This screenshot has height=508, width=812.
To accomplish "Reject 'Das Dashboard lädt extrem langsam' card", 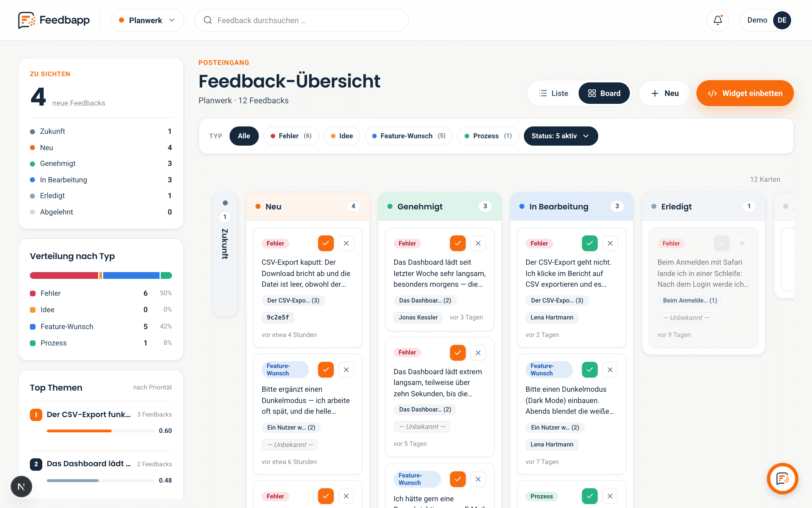I will tap(478, 353).
